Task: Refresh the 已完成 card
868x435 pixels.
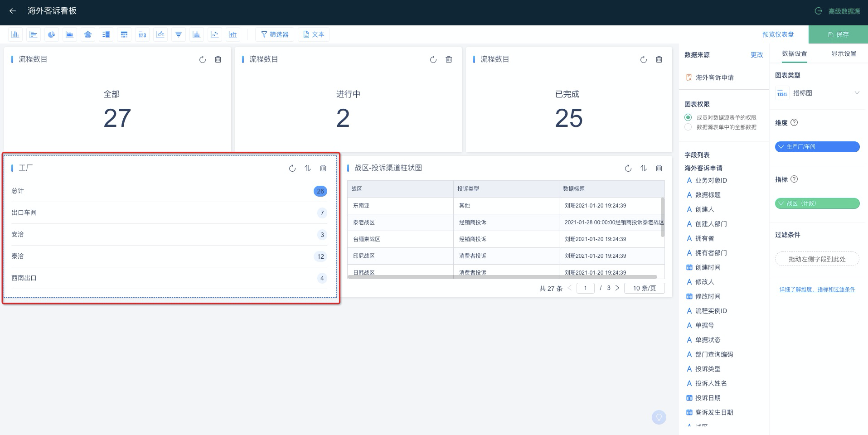Action: click(x=644, y=59)
